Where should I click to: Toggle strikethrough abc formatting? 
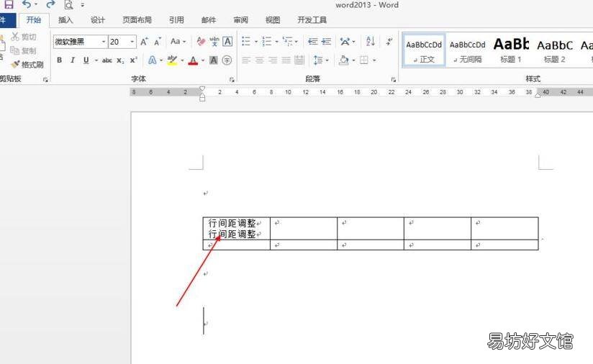pos(107,60)
